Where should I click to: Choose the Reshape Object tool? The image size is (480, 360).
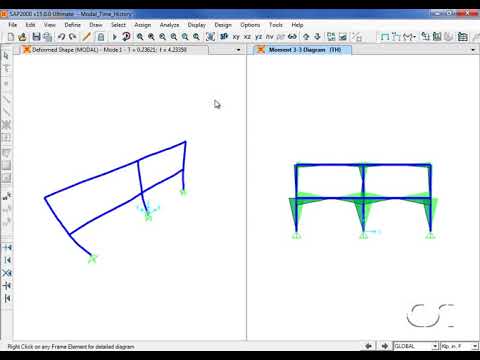click(6, 69)
